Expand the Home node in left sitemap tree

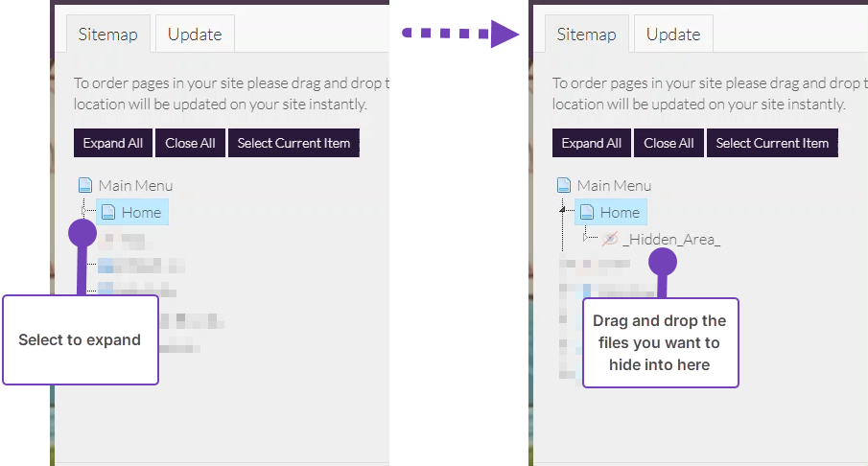click(83, 212)
